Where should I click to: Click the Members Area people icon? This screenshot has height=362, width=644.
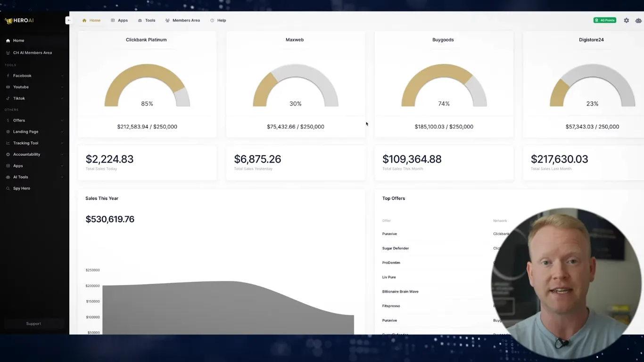pos(167,20)
